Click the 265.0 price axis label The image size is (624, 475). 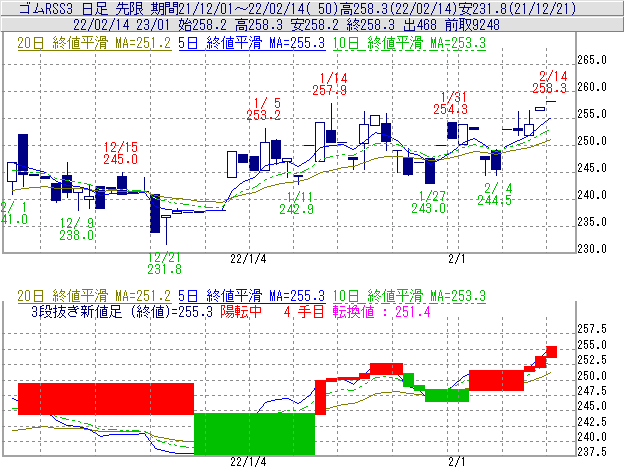tap(592, 60)
